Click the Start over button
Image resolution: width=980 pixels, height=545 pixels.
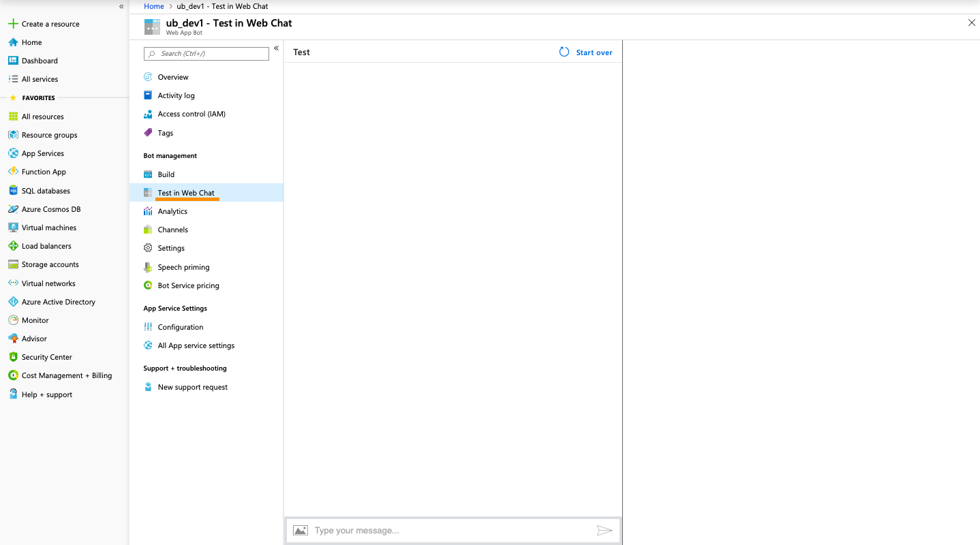tap(586, 52)
